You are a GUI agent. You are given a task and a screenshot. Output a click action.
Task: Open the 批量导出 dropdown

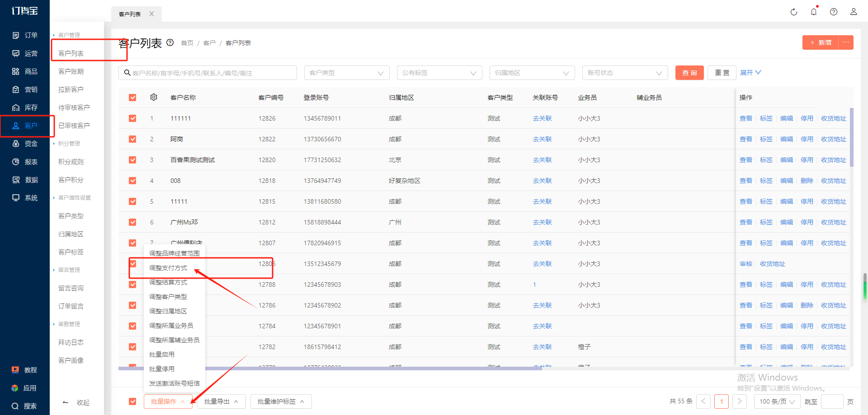[x=221, y=401]
